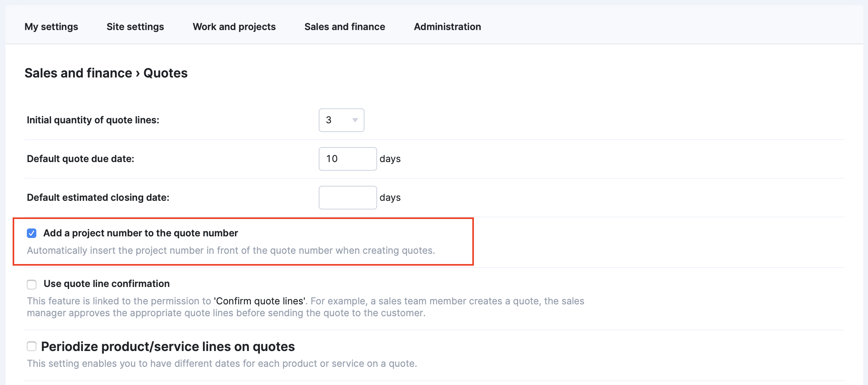868x385 pixels.
Task: Click 'Add a project number to the quote number' label
Action: click(x=141, y=233)
